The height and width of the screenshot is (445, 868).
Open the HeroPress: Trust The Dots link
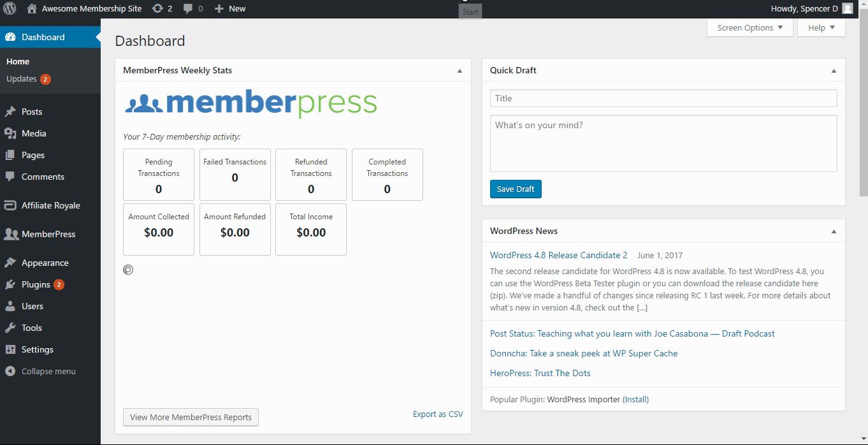point(540,373)
